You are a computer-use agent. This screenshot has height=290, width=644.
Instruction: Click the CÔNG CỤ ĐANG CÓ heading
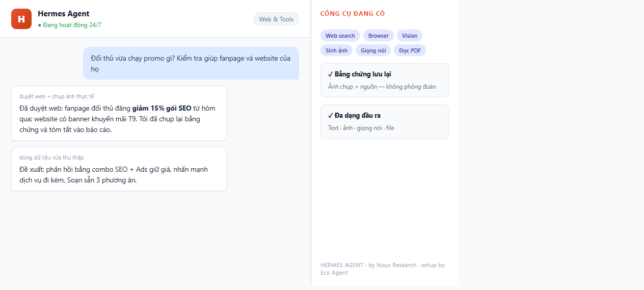coord(353,14)
